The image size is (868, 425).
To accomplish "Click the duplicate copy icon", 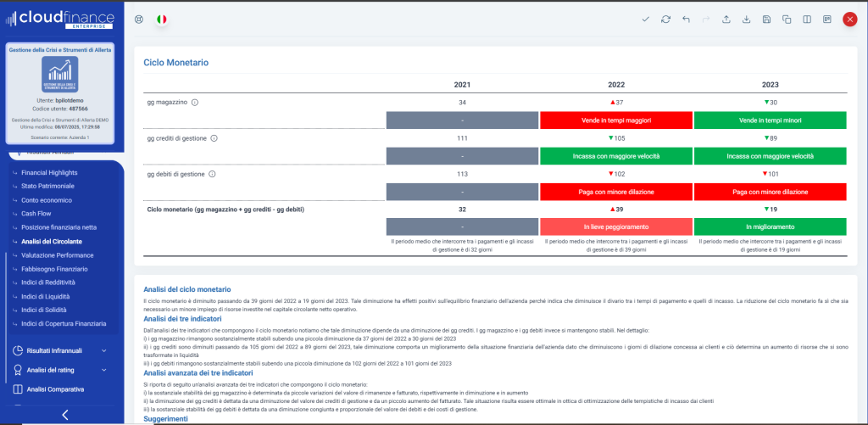I will tap(787, 20).
